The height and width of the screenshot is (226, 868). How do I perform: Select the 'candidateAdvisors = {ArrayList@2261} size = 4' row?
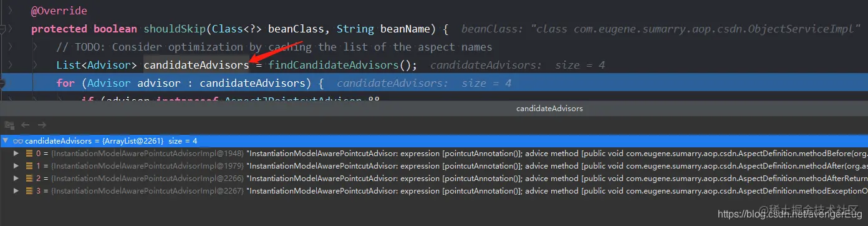434,141
